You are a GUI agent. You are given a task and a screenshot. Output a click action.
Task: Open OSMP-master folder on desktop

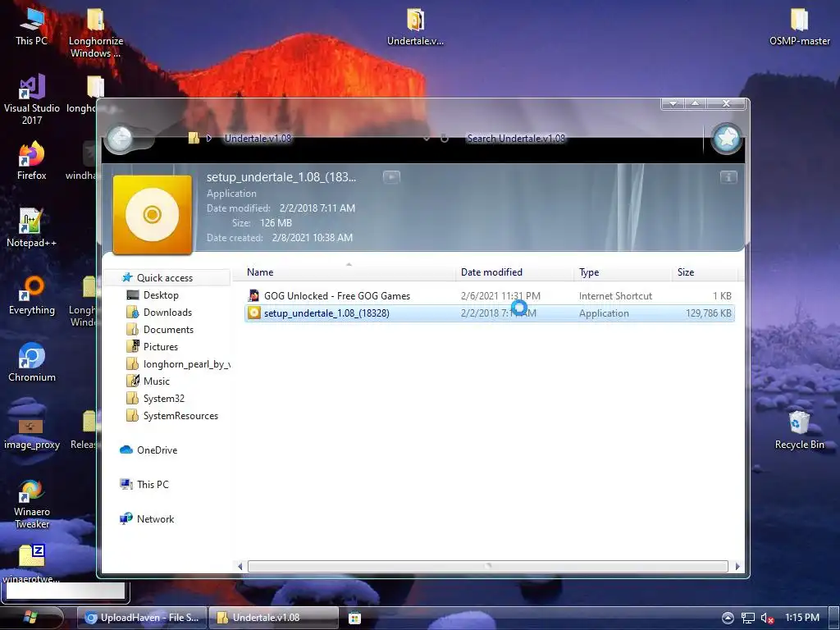(x=799, y=27)
